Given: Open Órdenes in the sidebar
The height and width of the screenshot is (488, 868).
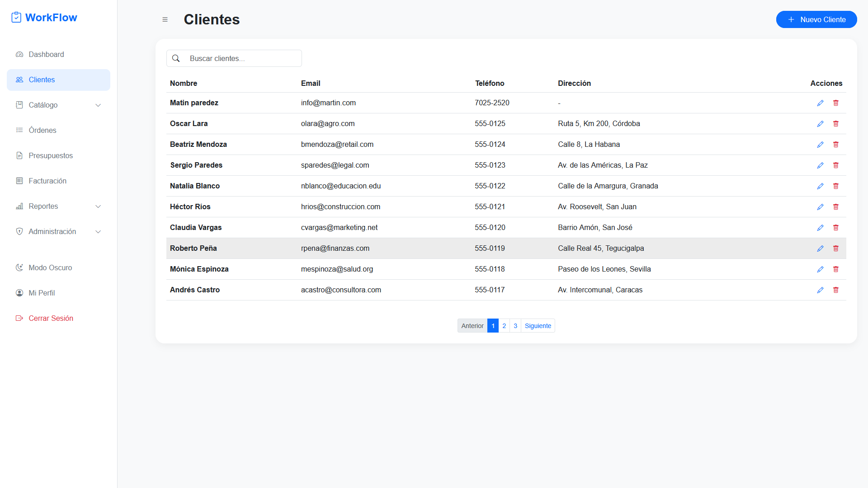Looking at the screenshot, I should pyautogui.click(x=58, y=130).
